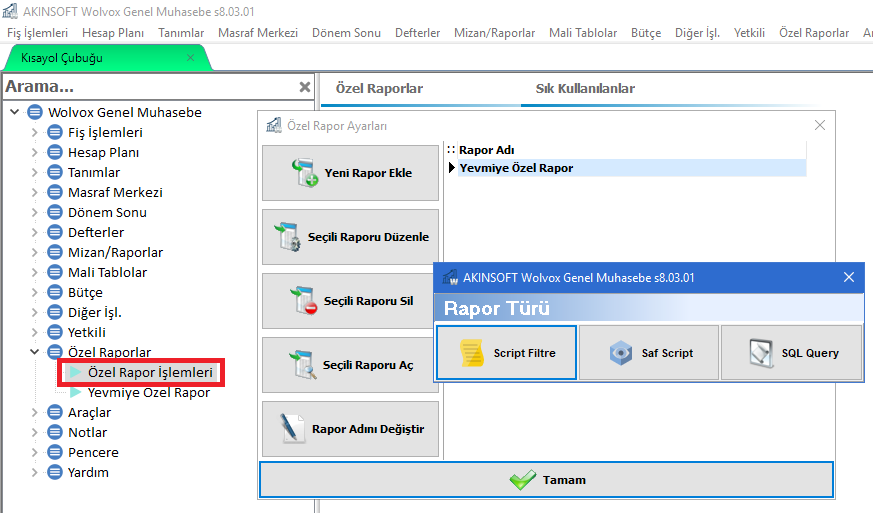
Task: Select Yevmiye Özel Rapor row in report list
Action: click(632, 168)
